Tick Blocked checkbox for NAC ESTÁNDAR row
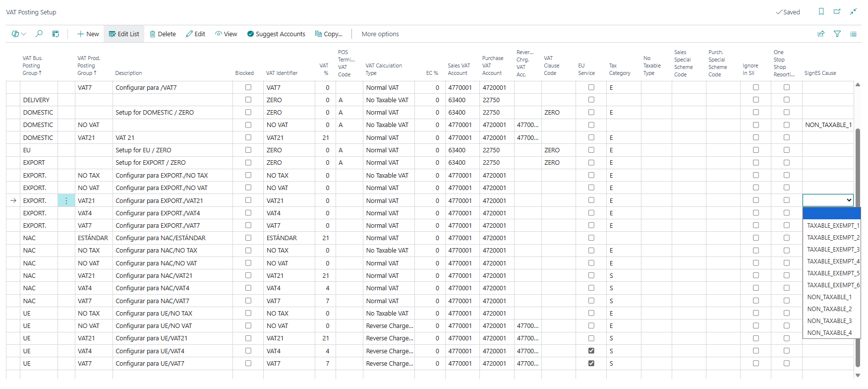 (248, 238)
